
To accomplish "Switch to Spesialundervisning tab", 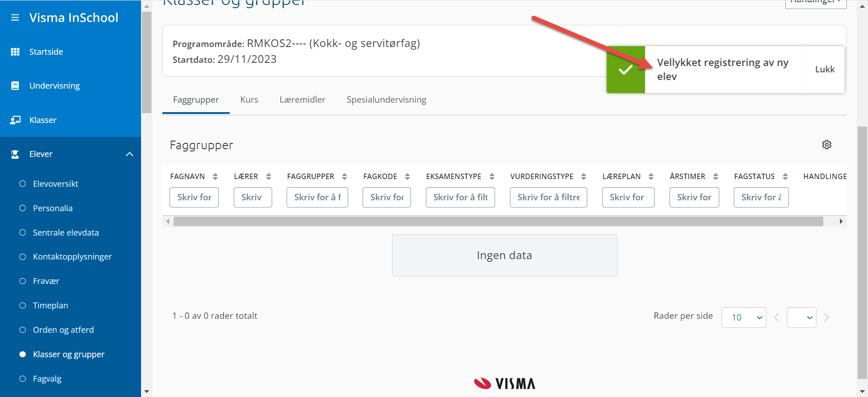I will coord(387,99).
